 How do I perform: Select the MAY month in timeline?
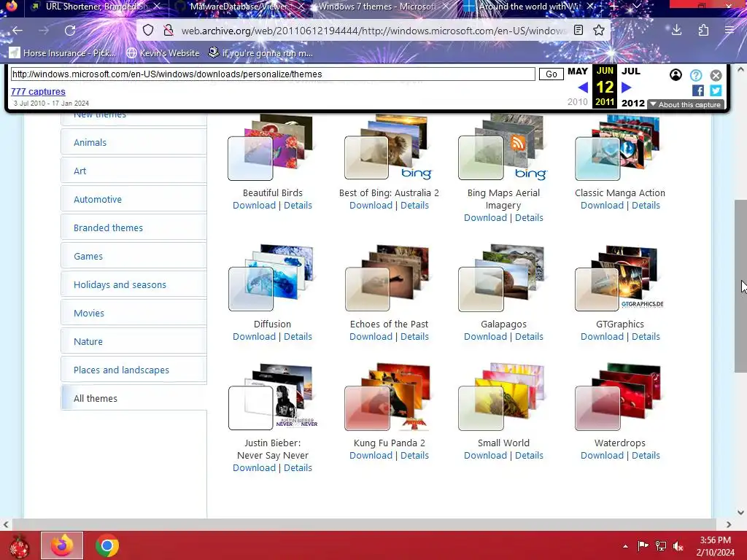point(578,71)
